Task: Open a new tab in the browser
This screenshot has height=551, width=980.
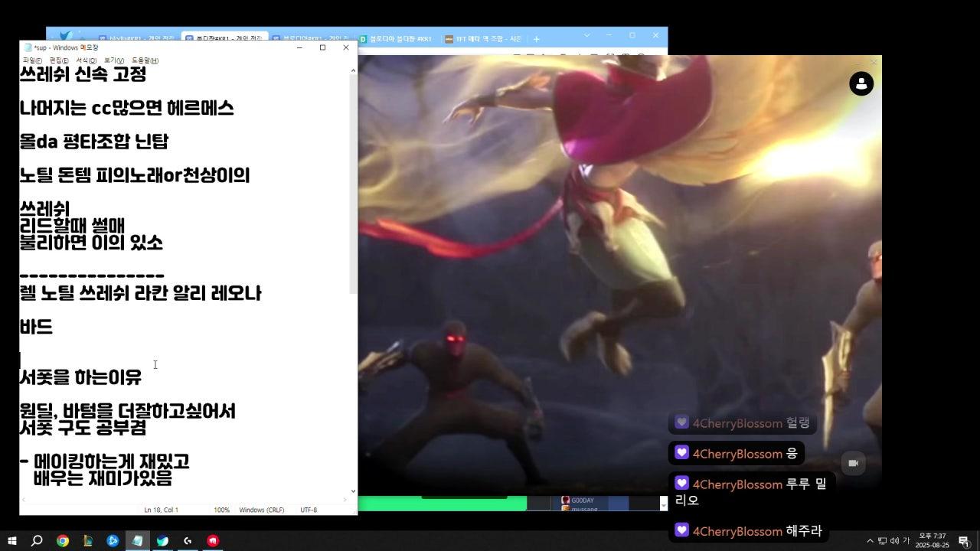Action: 537,38
